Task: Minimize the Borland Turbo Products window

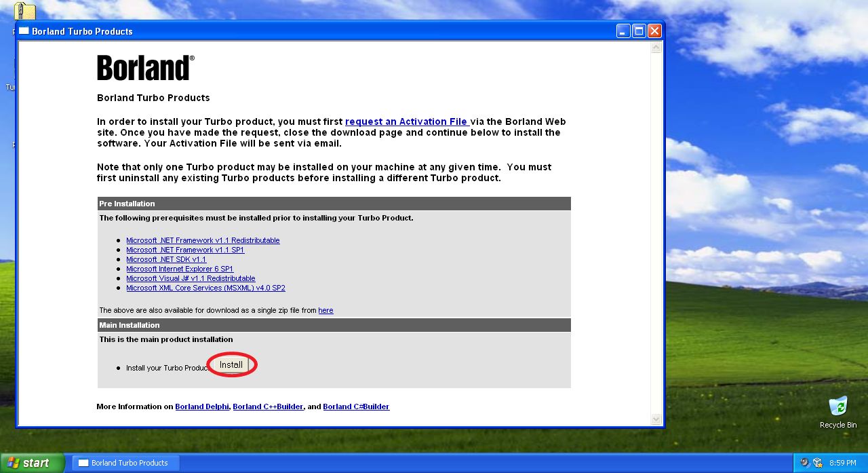Action: [x=623, y=31]
